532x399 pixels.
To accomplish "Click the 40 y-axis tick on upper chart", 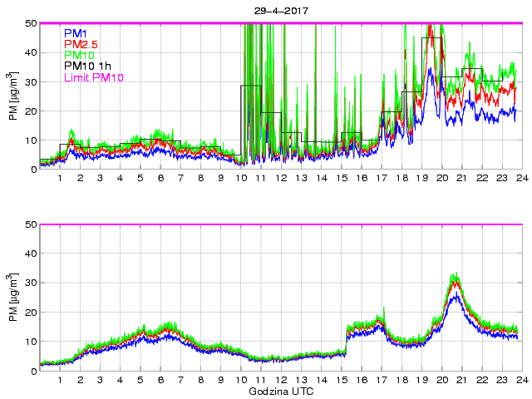I will pos(29,52).
